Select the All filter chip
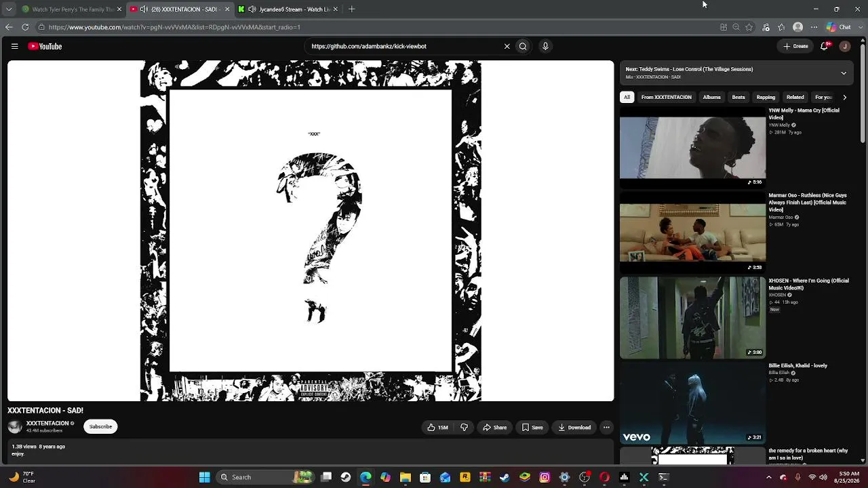This screenshot has width=868, height=488. pyautogui.click(x=627, y=97)
